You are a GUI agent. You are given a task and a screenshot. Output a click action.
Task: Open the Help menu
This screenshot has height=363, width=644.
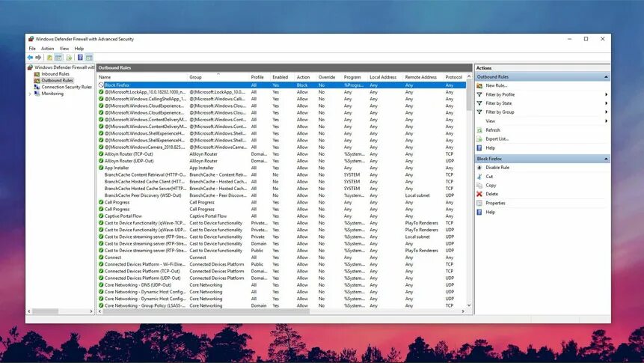79,49
